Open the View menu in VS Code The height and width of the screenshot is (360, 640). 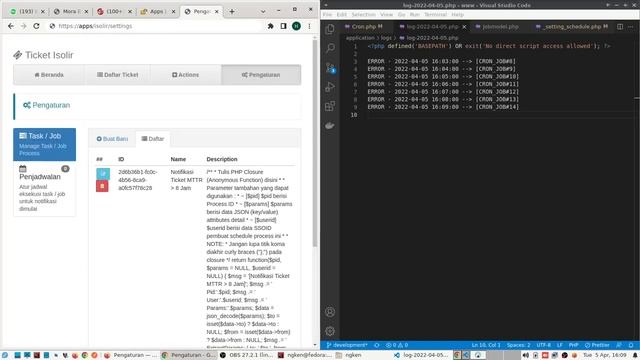point(386,14)
